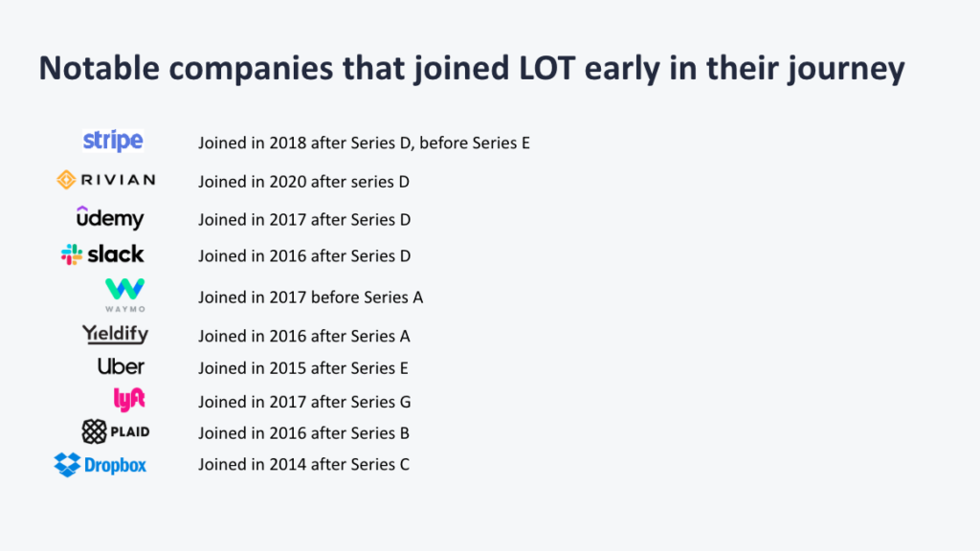Viewport: 980px width, 551px height.
Task: Select the Lyft logo
Action: [x=129, y=400]
